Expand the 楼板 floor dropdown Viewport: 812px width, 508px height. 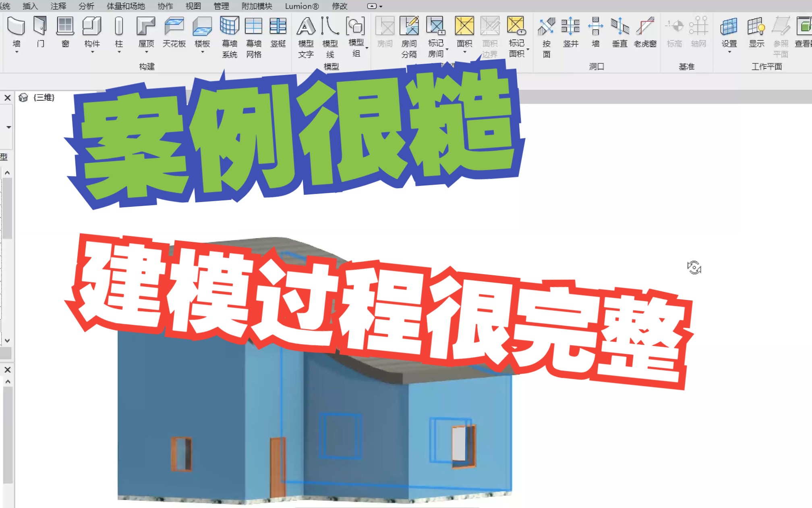(x=202, y=52)
